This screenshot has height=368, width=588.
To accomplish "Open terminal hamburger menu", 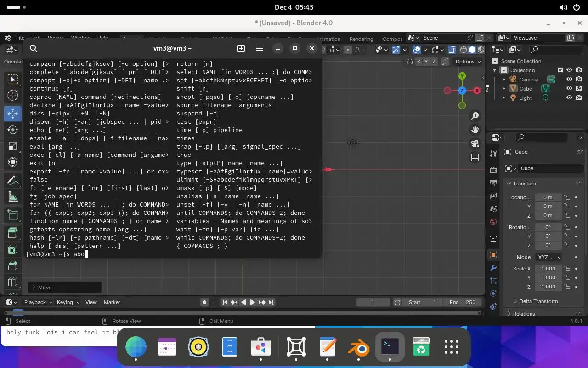I will tap(259, 48).
